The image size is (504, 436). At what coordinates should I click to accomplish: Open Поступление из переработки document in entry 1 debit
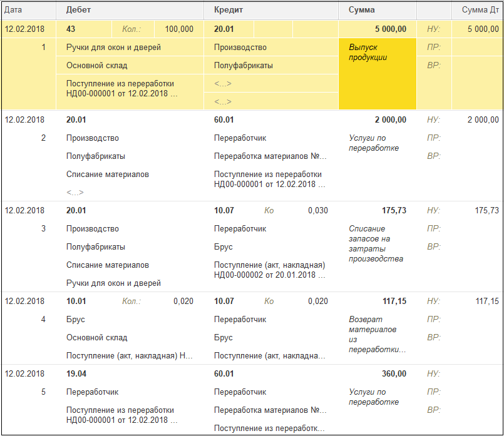click(122, 89)
